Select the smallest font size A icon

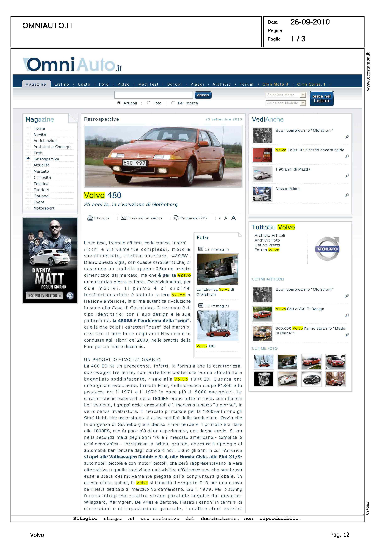(220, 218)
